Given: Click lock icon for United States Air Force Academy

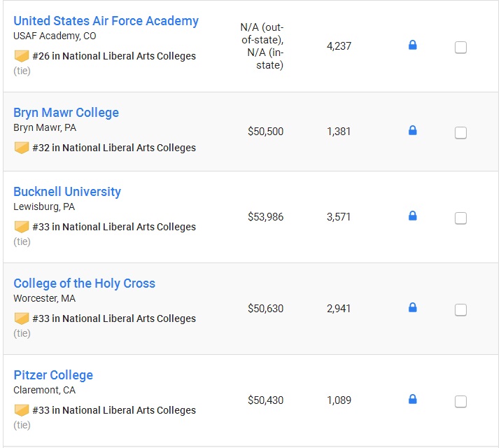Looking at the screenshot, I should (x=413, y=45).
